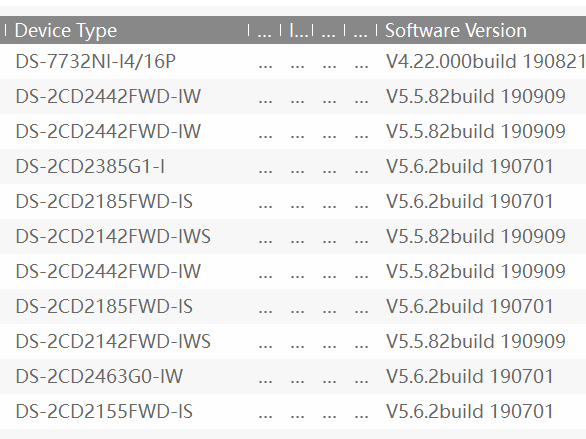Image resolution: width=586 pixels, height=439 pixels.
Task: Click software version of DS-2CD2155FWD-IS
Action: click(x=469, y=411)
